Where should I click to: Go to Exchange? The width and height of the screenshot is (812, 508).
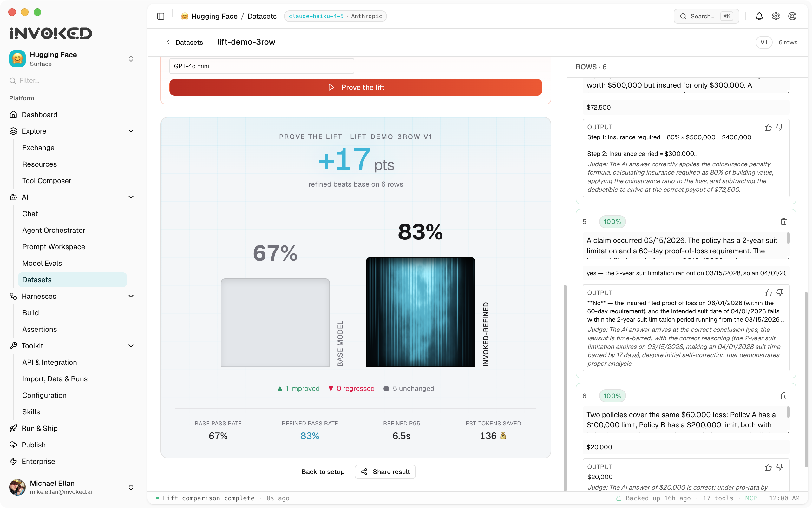[38, 148]
